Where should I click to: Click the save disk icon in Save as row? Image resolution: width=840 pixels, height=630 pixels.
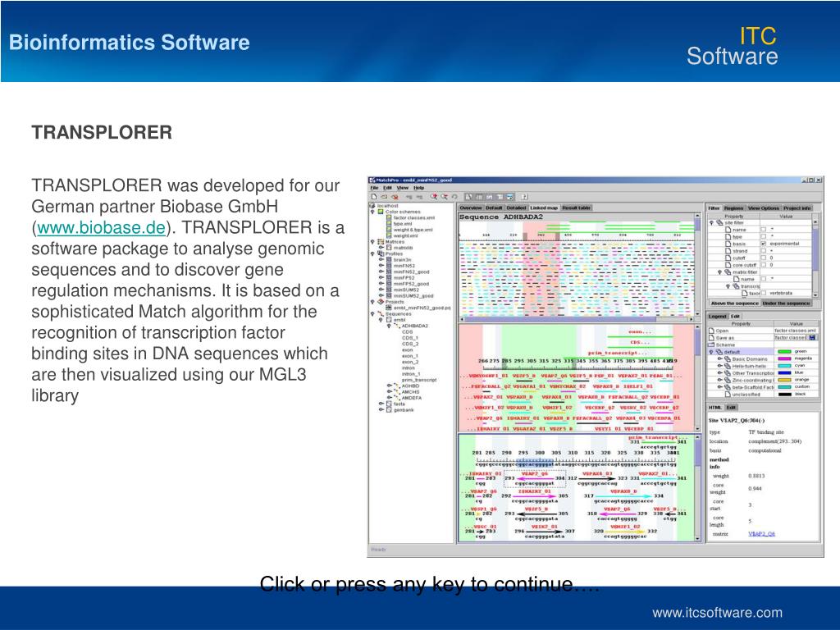click(812, 337)
